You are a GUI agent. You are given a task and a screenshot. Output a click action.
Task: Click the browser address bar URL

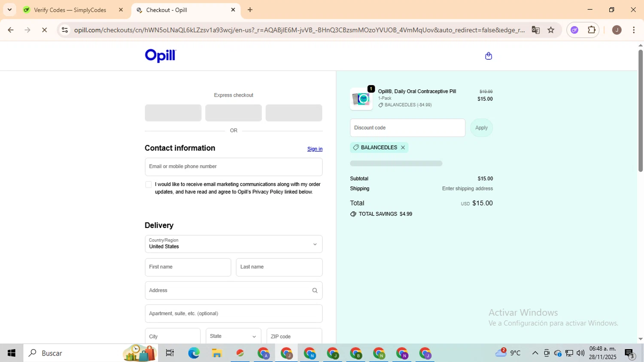[299, 30]
